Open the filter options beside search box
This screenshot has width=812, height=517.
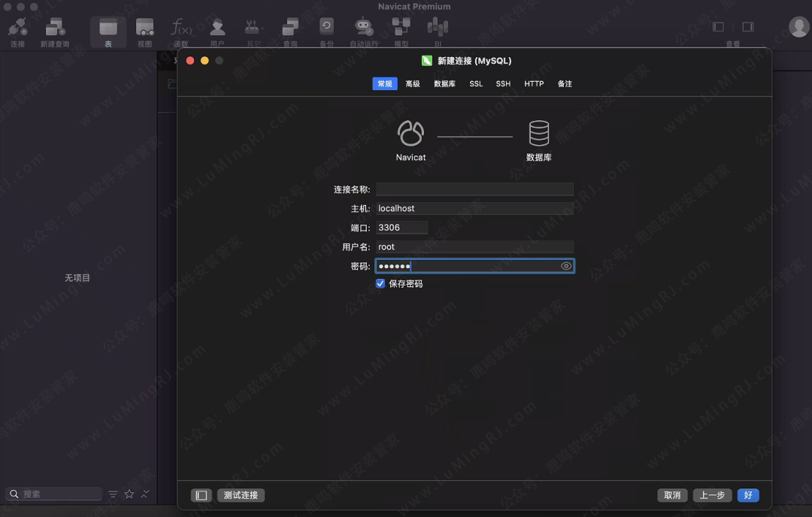(x=113, y=494)
